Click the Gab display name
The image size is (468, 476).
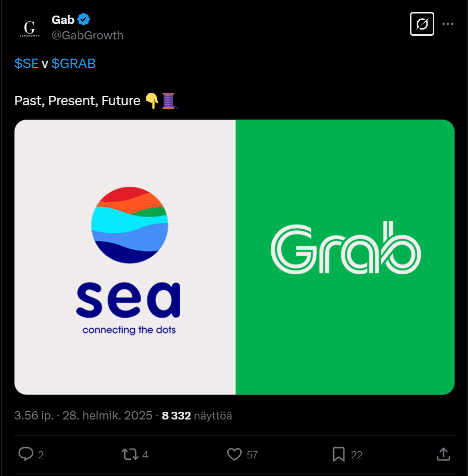[x=63, y=20]
